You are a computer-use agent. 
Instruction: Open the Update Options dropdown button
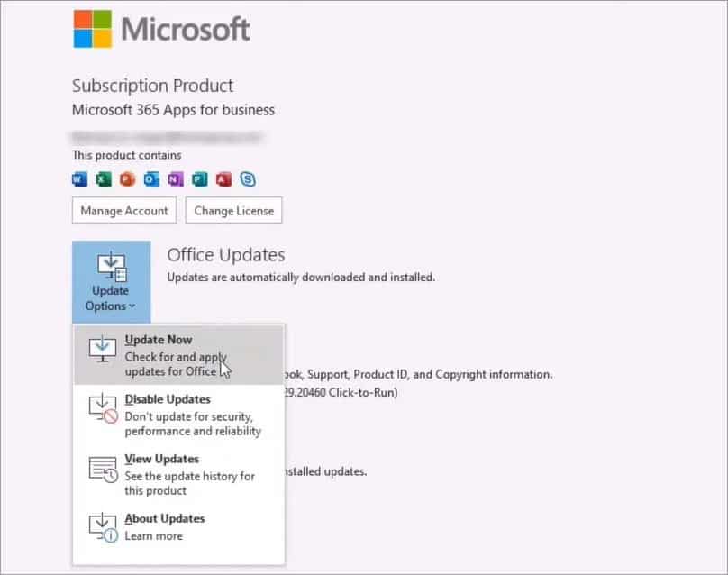[x=112, y=282]
